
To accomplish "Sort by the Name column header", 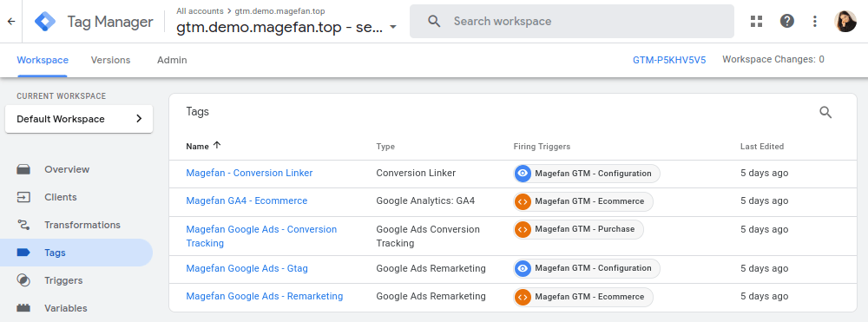I will tap(197, 147).
